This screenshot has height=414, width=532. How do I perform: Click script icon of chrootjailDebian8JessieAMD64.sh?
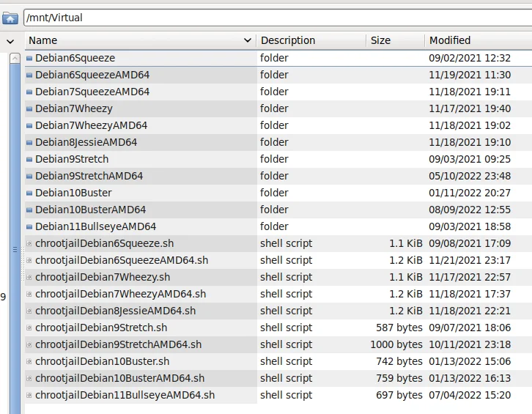tap(29, 311)
